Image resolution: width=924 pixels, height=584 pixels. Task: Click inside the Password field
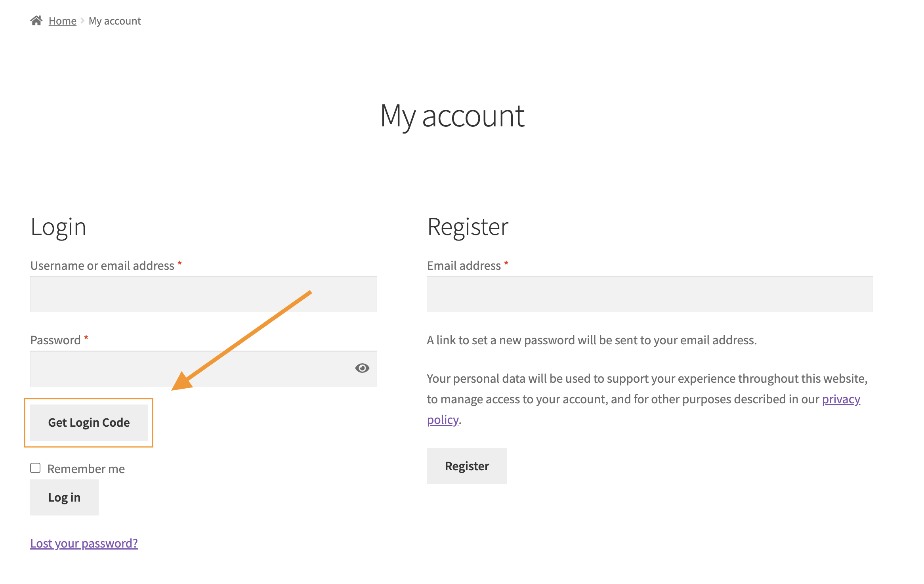pos(178,368)
